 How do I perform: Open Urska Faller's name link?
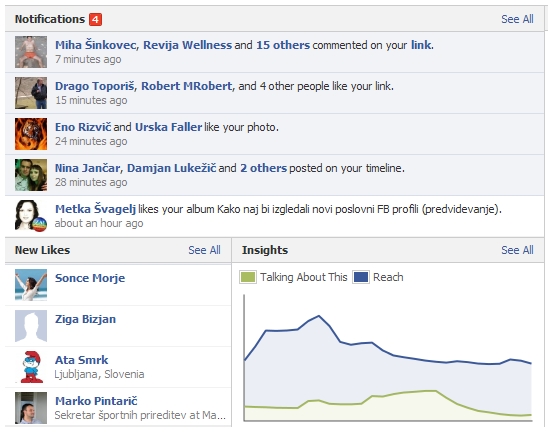168,127
